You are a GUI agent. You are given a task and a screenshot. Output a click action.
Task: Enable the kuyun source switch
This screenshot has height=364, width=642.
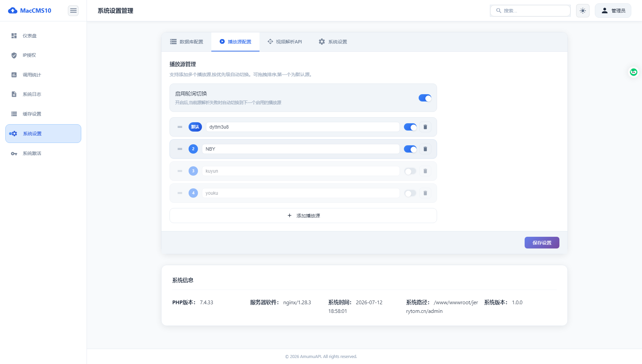410,171
